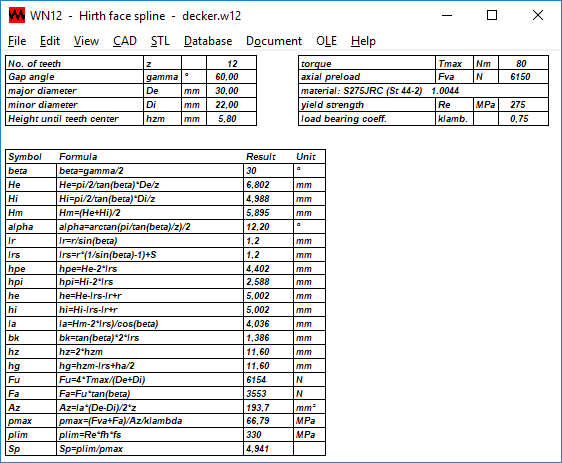Open the Edit menu
The height and width of the screenshot is (463, 562).
click(x=50, y=41)
